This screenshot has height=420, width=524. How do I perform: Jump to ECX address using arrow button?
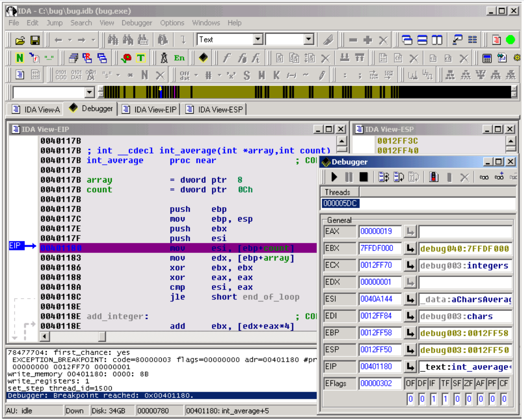pos(410,265)
